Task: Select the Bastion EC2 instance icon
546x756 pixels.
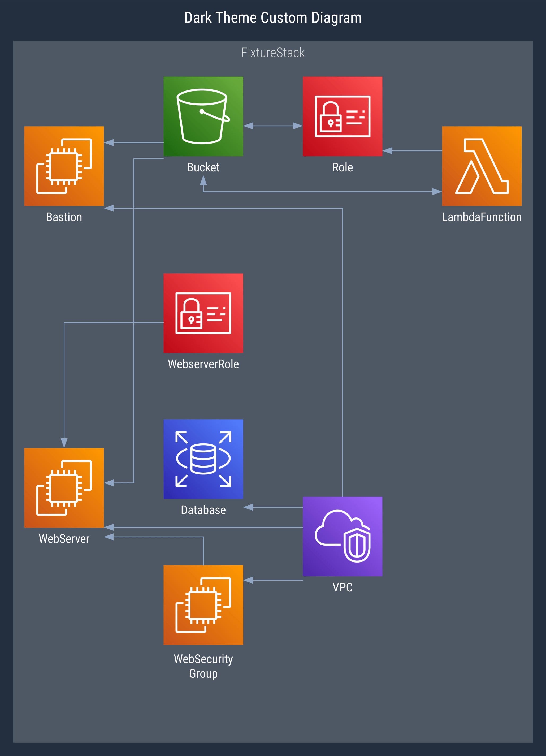Action: click(64, 166)
